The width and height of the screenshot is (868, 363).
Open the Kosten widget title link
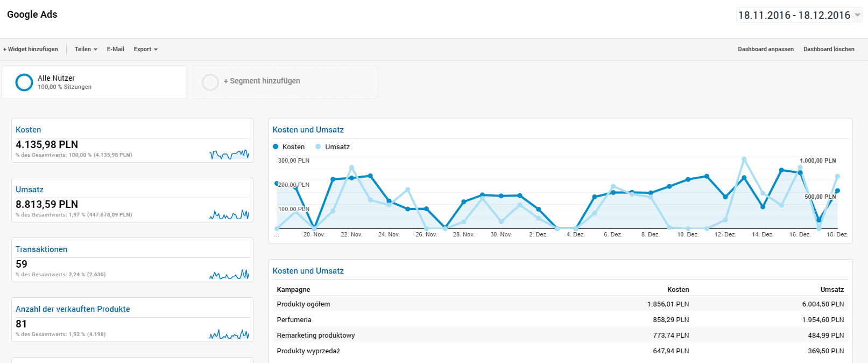(x=29, y=130)
